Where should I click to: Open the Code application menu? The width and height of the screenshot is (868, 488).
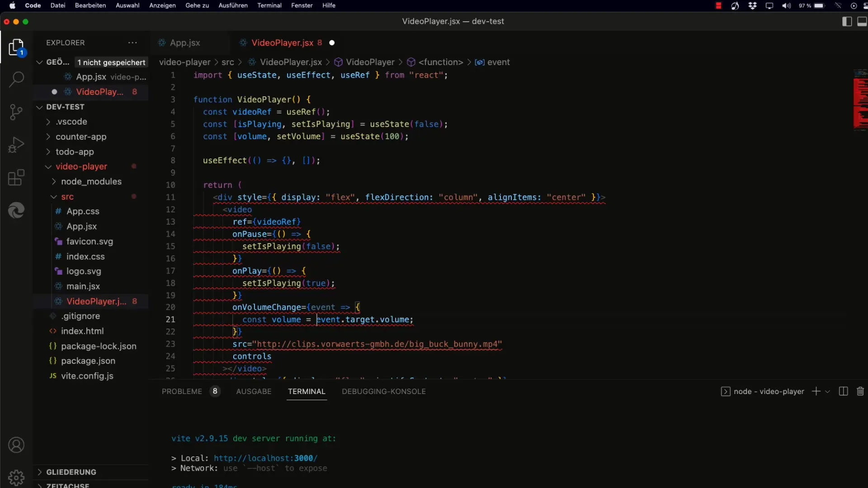point(33,5)
